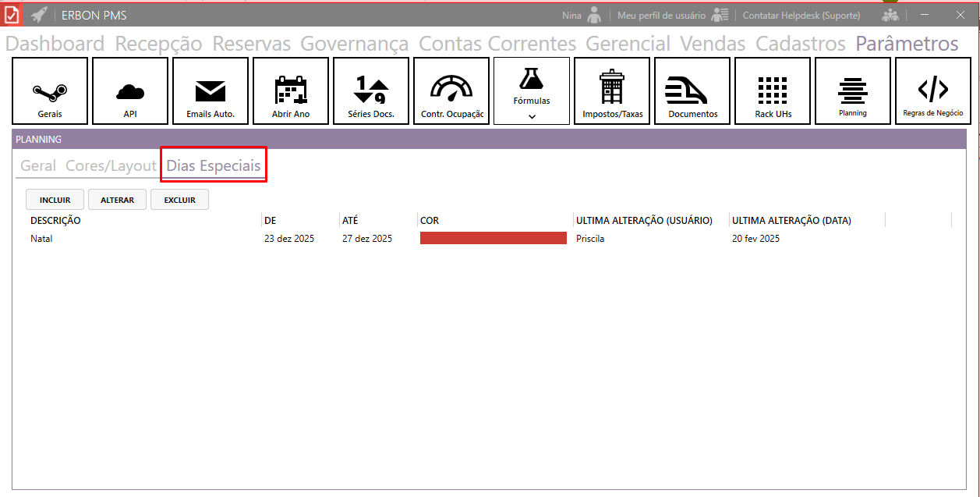Expand the Fórmulas dropdown chevron
Screen dimensions: 980x497
[x=532, y=116]
